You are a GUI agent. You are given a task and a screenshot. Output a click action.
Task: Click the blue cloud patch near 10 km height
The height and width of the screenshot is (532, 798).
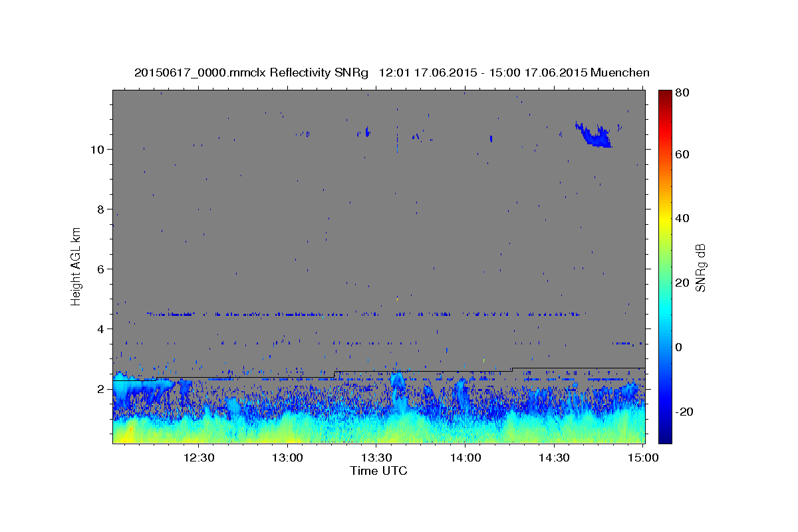pyautogui.click(x=595, y=136)
